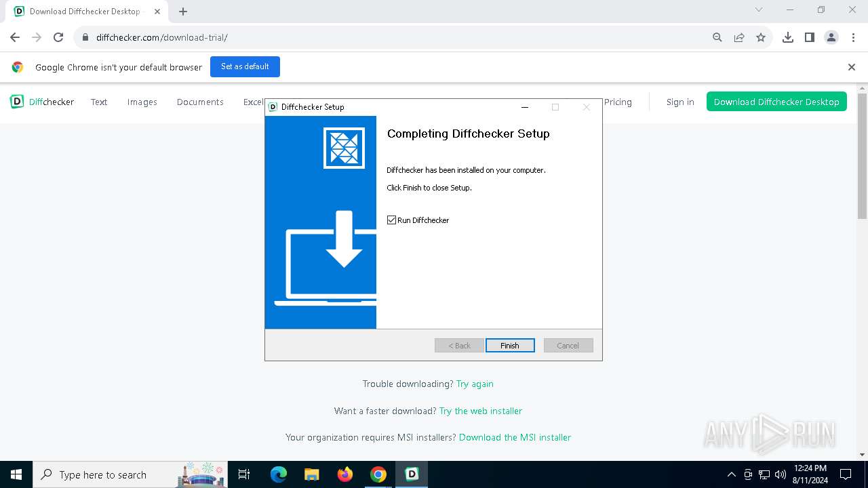
Task: Click the Diffchecker logo
Action: pos(42,102)
